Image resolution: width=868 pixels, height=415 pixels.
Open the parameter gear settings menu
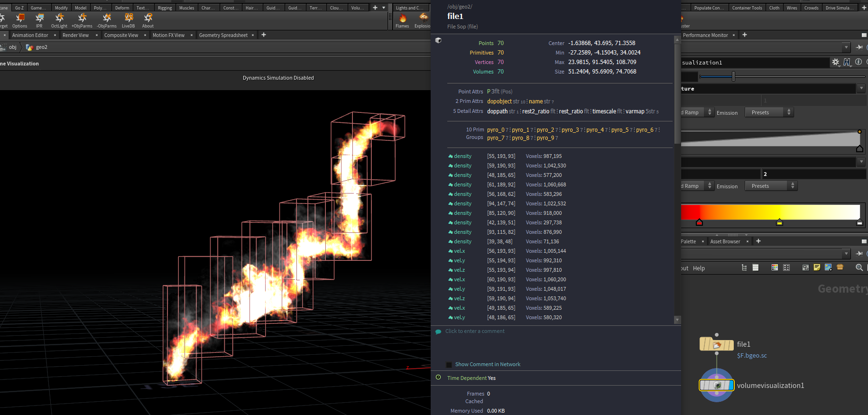pos(835,62)
